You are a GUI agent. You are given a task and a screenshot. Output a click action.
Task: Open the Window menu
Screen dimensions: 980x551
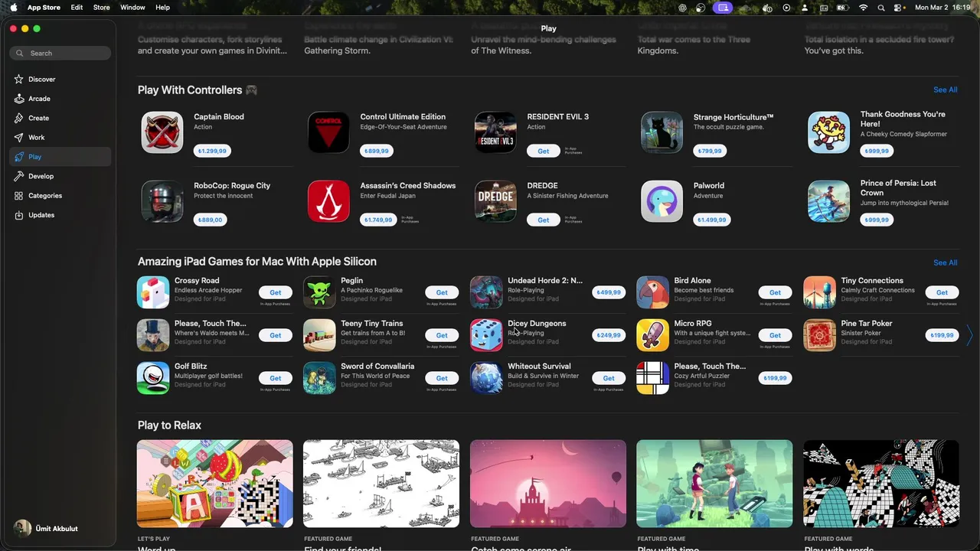pos(132,8)
